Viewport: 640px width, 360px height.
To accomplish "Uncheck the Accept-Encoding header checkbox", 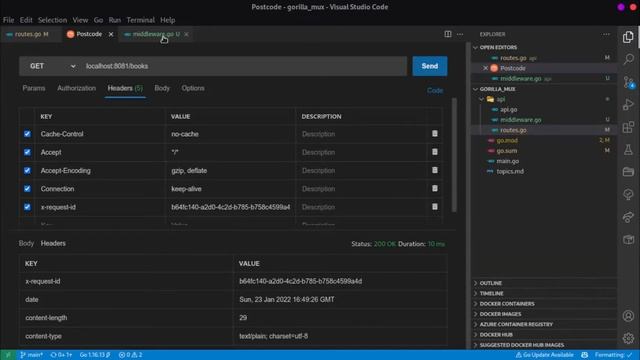I will pyautogui.click(x=27, y=170).
